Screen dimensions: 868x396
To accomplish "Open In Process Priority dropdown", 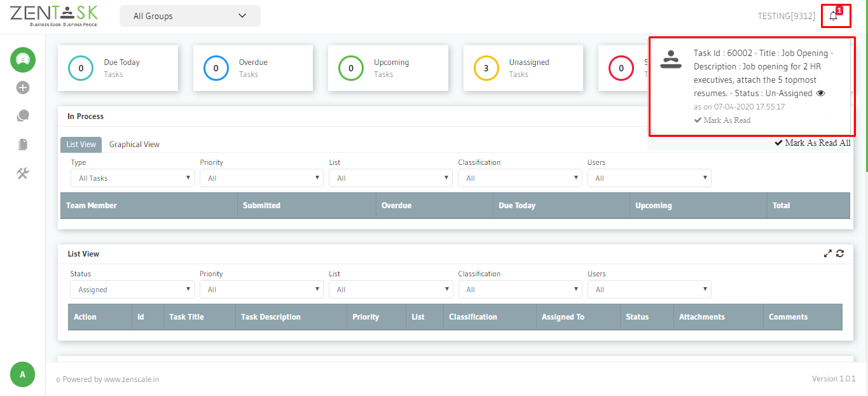I will click(261, 178).
